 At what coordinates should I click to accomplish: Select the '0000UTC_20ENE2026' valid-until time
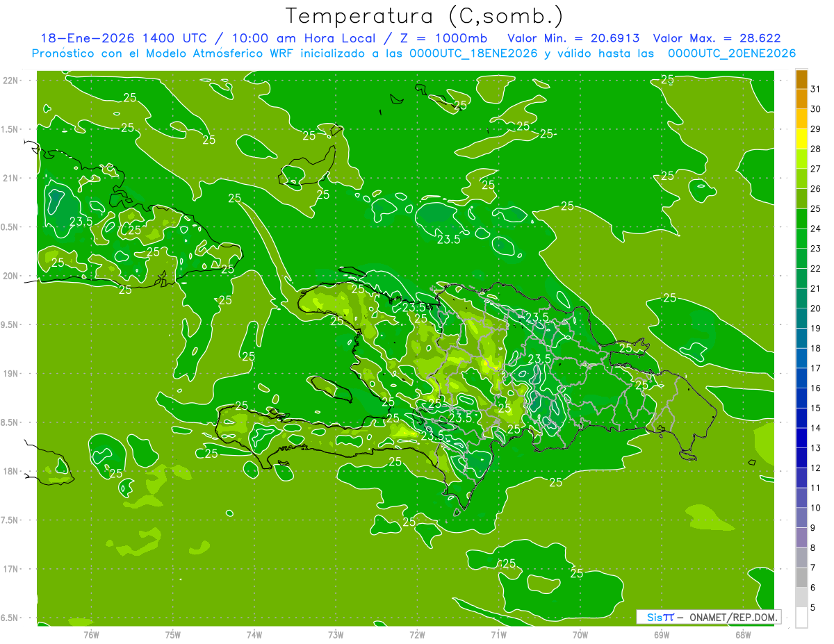pyautogui.click(x=732, y=53)
